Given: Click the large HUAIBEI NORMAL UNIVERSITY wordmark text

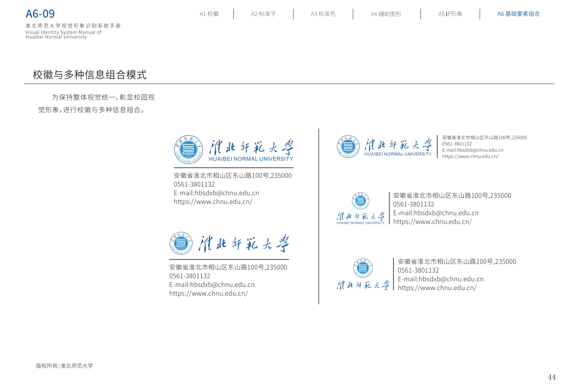Looking at the screenshot, I should (x=251, y=159).
